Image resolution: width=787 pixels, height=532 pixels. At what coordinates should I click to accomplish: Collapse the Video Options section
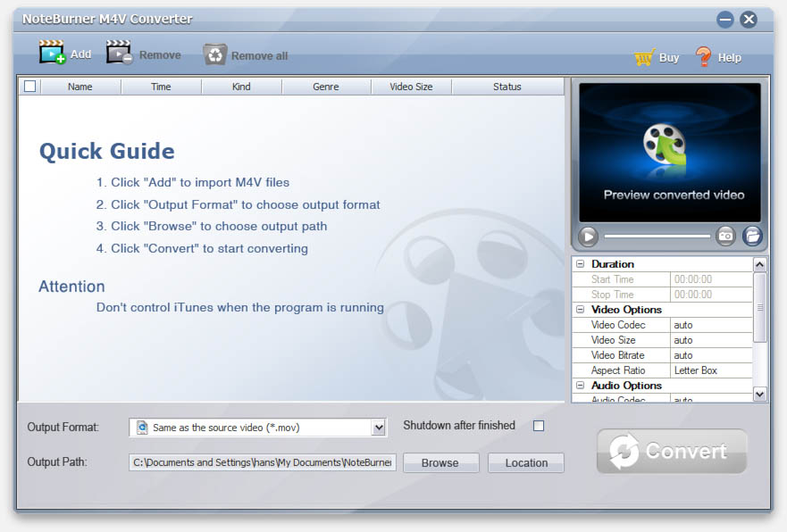(581, 310)
